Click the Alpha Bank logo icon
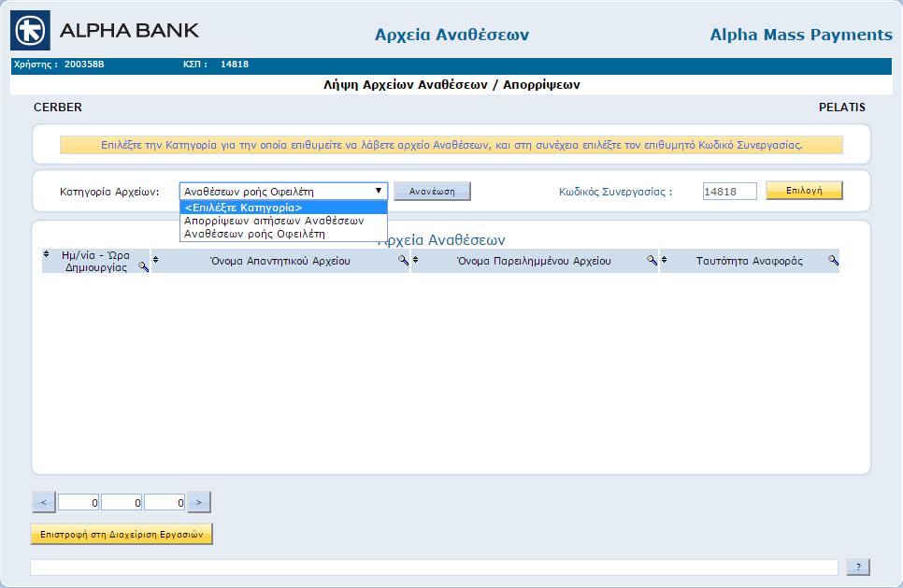The height and width of the screenshot is (588, 903). click(x=30, y=31)
